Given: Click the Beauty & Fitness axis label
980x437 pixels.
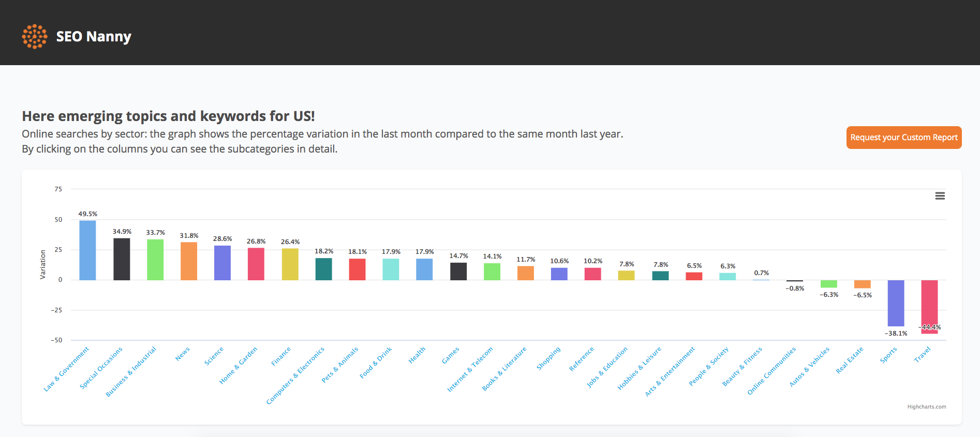Looking at the screenshot, I should [743, 366].
